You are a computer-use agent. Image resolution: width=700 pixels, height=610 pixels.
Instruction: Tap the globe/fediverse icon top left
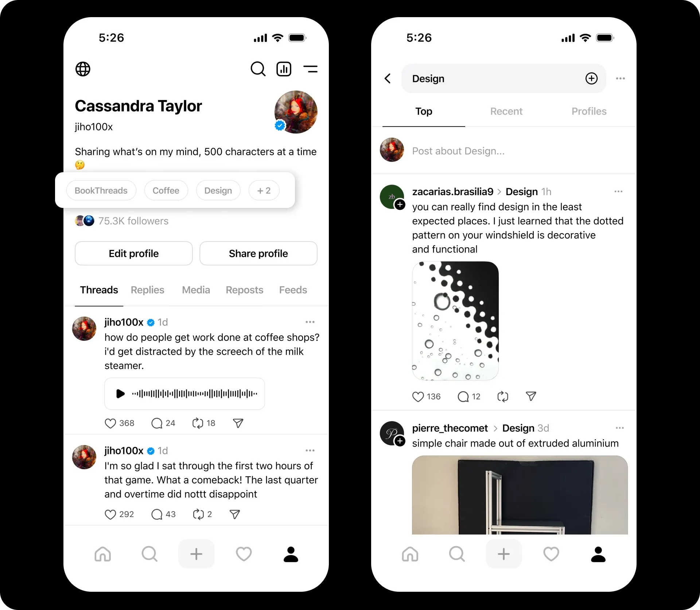click(x=83, y=69)
